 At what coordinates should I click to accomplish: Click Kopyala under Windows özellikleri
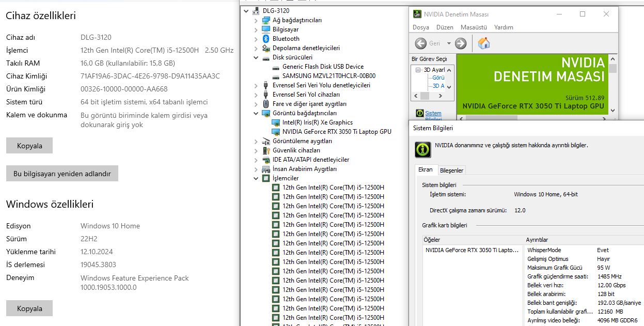[x=29, y=308]
